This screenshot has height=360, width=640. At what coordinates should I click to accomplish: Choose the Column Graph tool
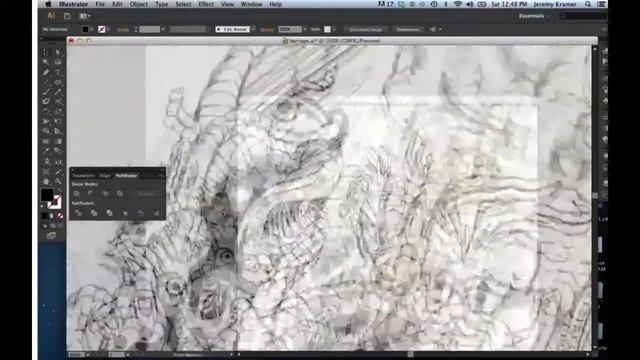tap(58, 161)
